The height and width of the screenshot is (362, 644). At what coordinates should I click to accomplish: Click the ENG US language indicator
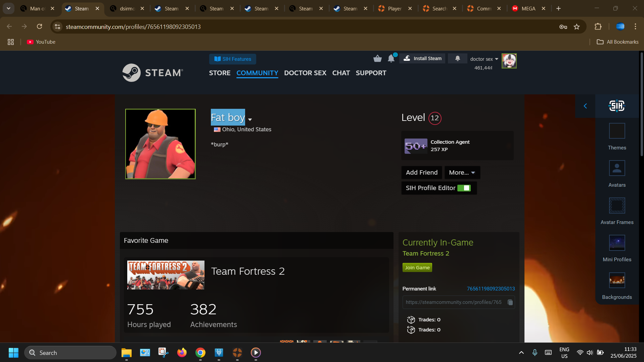(564, 353)
